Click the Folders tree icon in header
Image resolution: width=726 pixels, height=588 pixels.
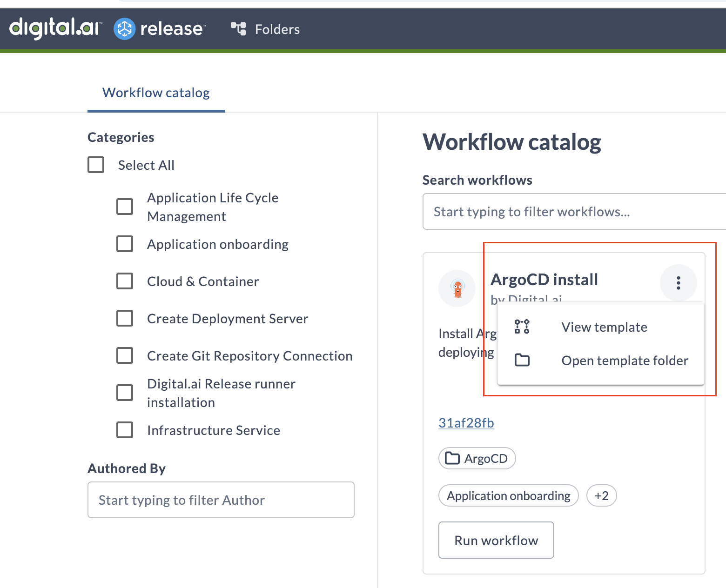tap(238, 29)
